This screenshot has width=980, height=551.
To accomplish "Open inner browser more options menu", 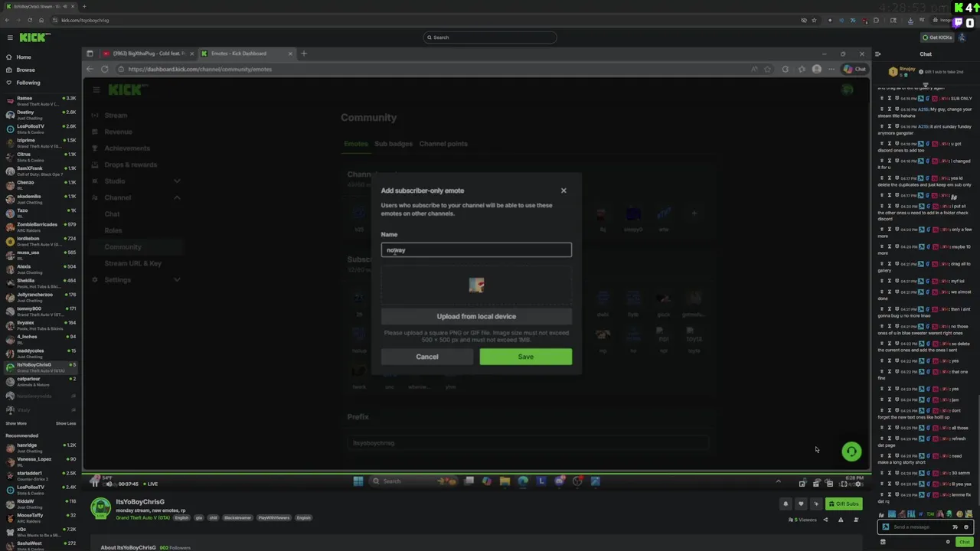I will click(x=831, y=70).
